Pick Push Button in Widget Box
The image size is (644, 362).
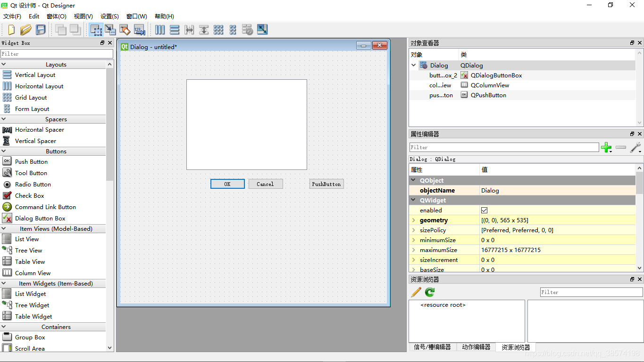(31, 161)
